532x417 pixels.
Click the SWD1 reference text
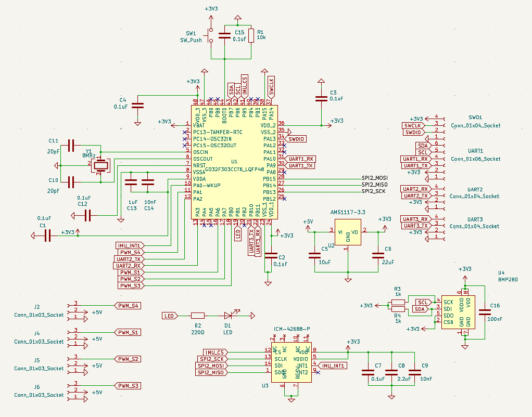click(x=475, y=118)
